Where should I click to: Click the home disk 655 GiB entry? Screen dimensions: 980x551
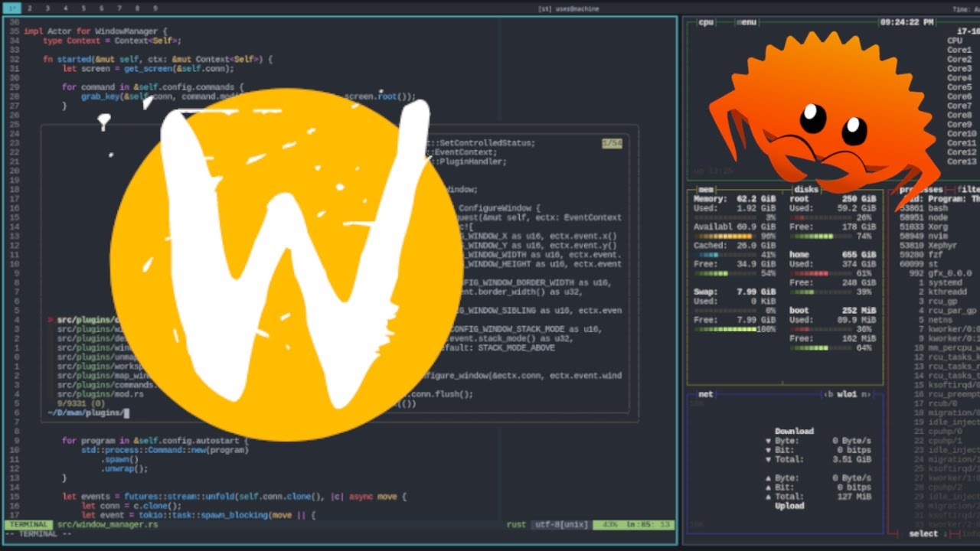point(833,255)
